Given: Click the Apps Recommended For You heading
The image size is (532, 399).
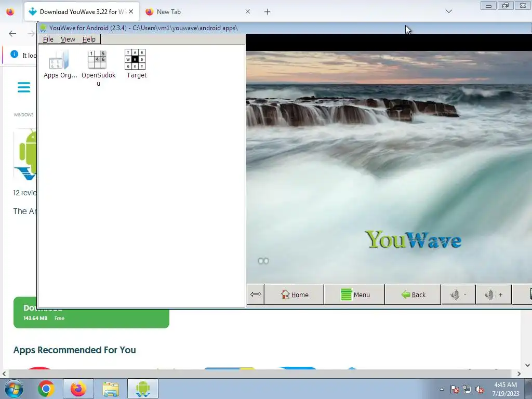Looking at the screenshot, I should point(75,350).
